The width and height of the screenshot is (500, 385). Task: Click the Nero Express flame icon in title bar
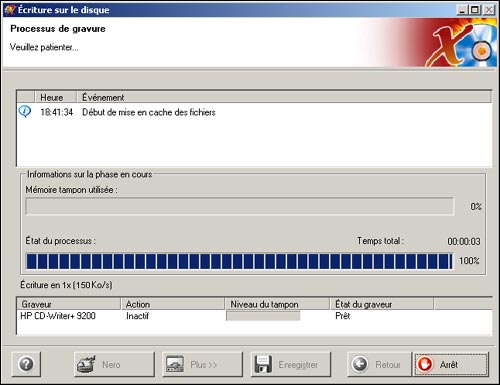(10, 10)
